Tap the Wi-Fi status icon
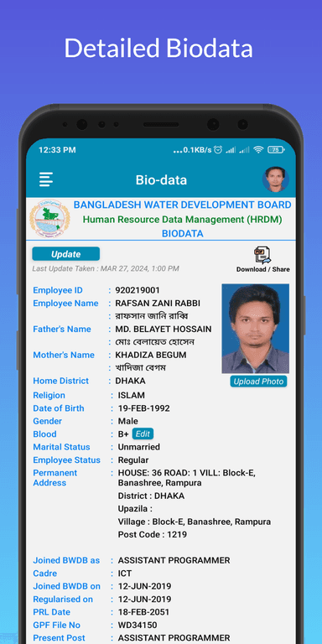This screenshot has width=322, height=644. coord(258,150)
